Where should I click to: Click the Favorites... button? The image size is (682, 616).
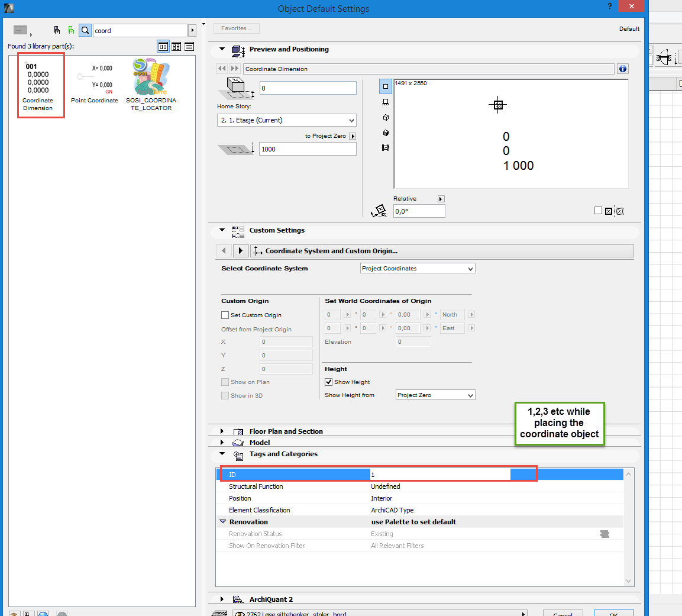click(x=236, y=28)
